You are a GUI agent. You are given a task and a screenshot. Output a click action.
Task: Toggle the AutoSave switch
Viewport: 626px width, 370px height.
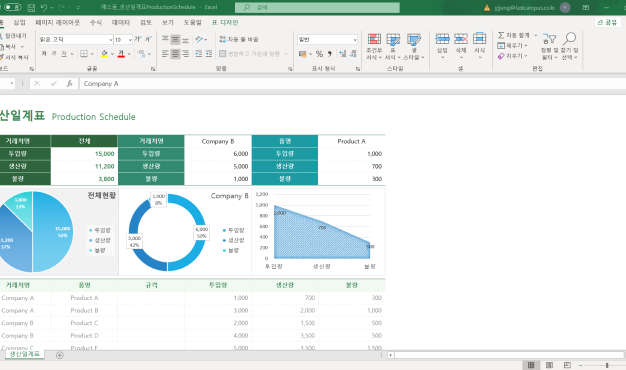(x=12, y=7)
